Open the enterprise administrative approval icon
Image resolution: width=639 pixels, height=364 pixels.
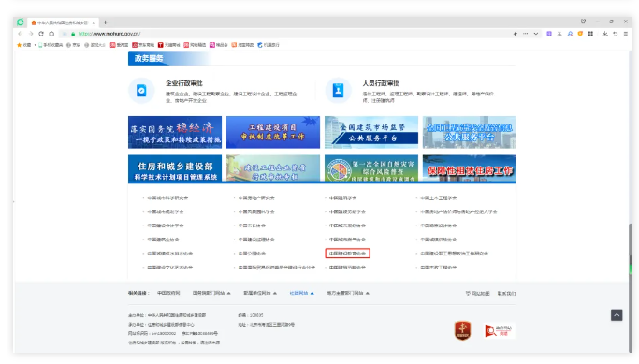pos(141,91)
